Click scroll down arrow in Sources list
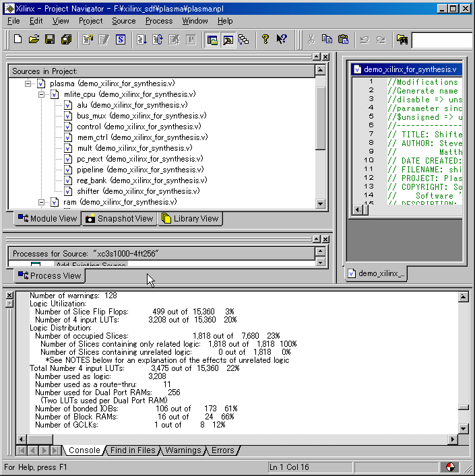The width and height of the screenshot is (475, 476). 320,204
